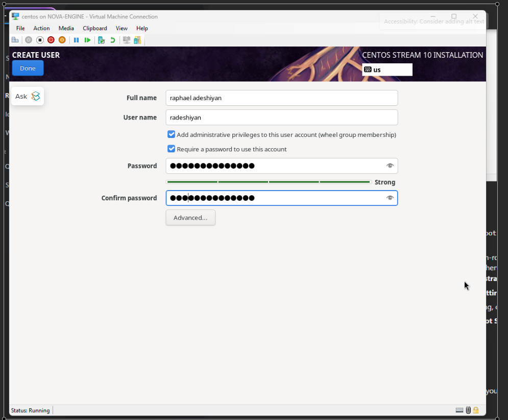Toggle Require a password checkbox
Image resolution: width=508 pixels, height=420 pixels.
172,149
